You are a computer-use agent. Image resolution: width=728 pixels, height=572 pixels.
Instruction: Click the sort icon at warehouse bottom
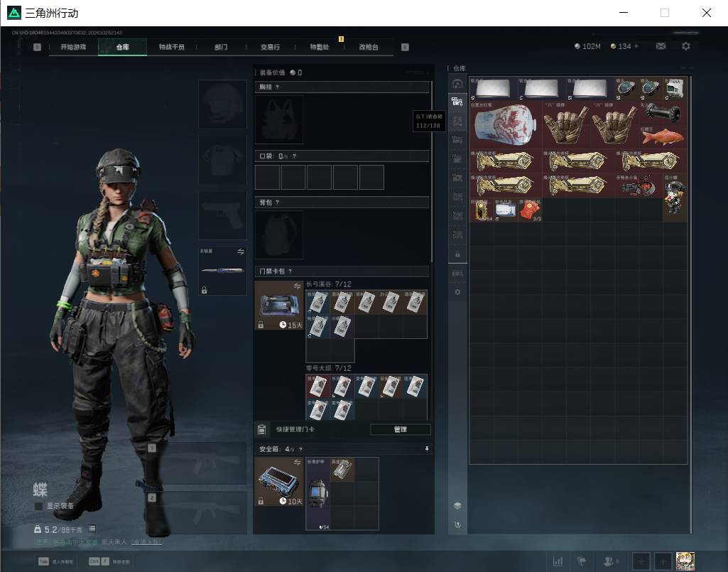(x=457, y=524)
